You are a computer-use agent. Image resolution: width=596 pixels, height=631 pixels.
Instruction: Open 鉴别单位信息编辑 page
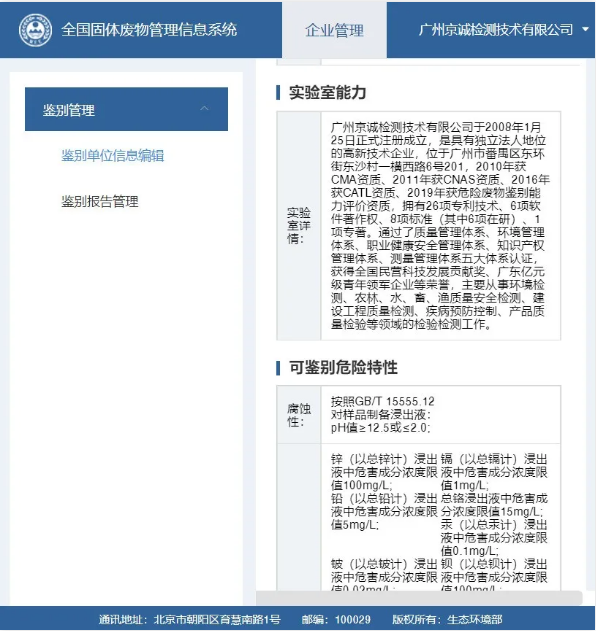pos(113,155)
